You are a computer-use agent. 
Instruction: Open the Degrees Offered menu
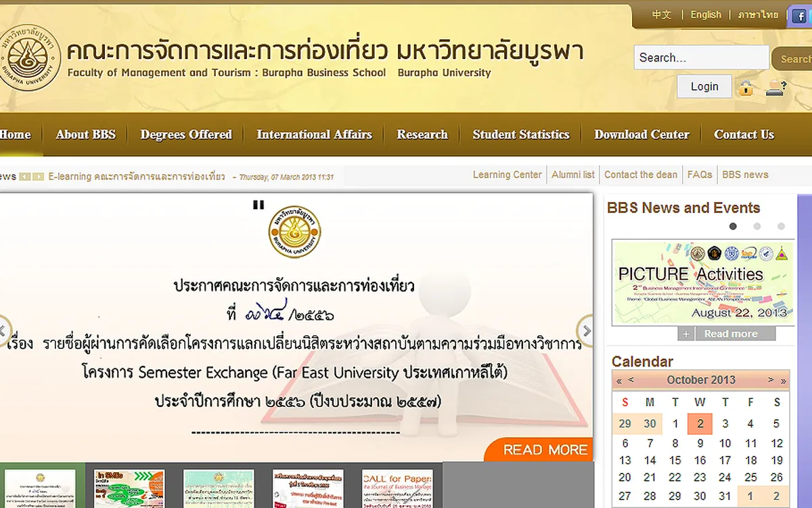tap(186, 134)
